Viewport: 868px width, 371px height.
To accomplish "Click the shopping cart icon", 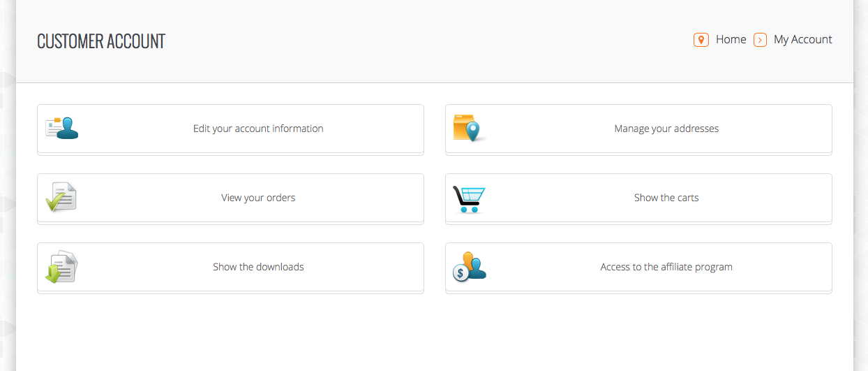I will click(x=469, y=199).
